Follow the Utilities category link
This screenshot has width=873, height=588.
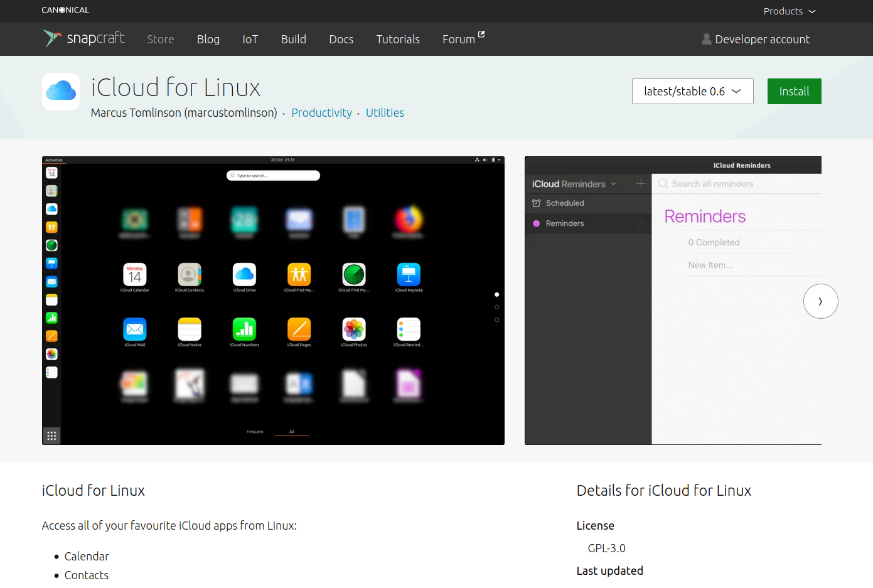coord(385,113)
